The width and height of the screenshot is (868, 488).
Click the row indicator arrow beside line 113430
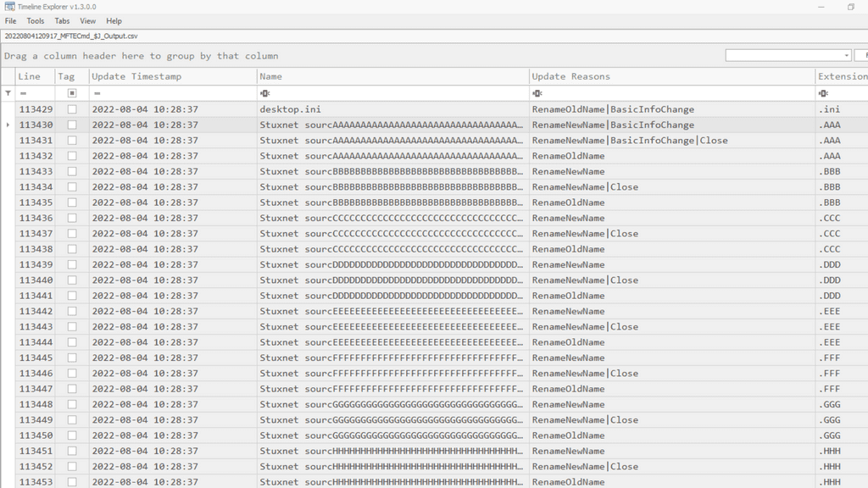tap(8, 125)
